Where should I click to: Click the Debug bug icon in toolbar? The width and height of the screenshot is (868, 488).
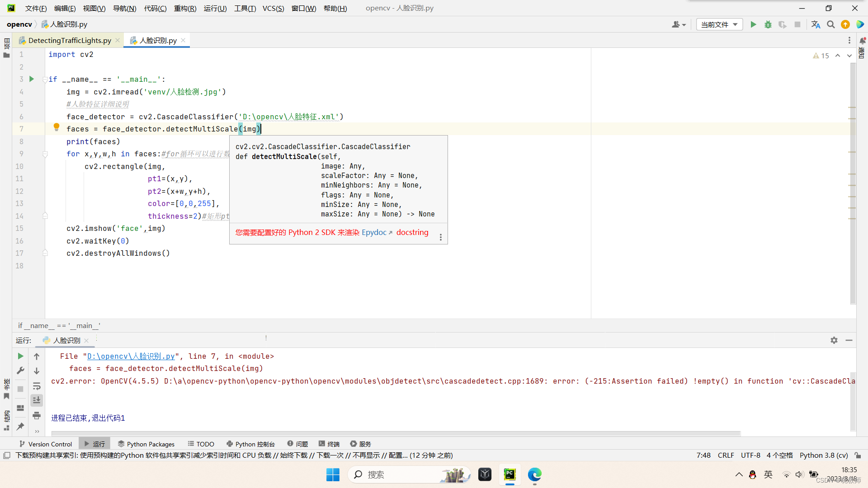(x=768, y=24)
